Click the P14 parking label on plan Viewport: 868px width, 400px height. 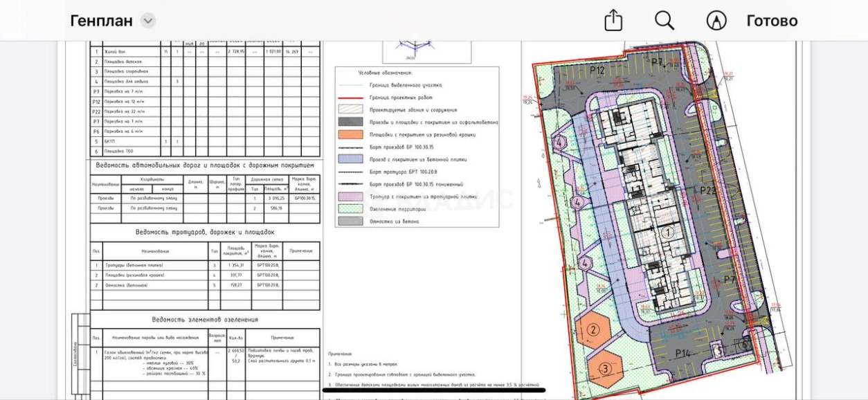point(682,354)
